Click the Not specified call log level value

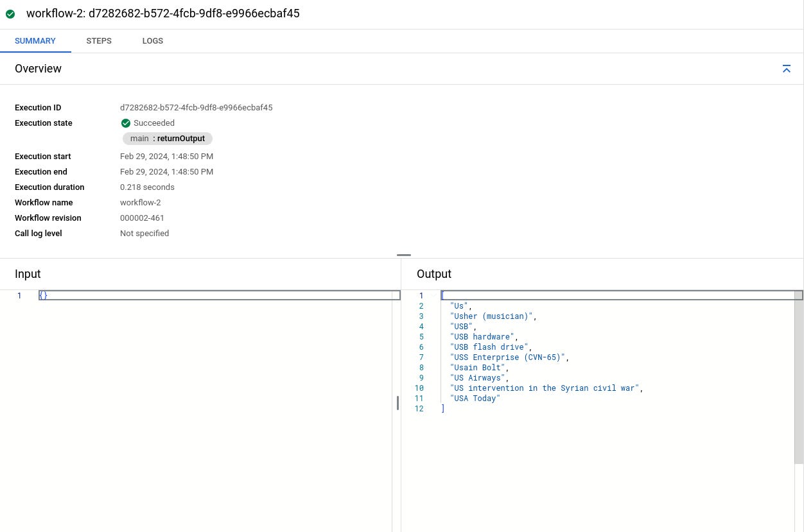coord(144,234)
